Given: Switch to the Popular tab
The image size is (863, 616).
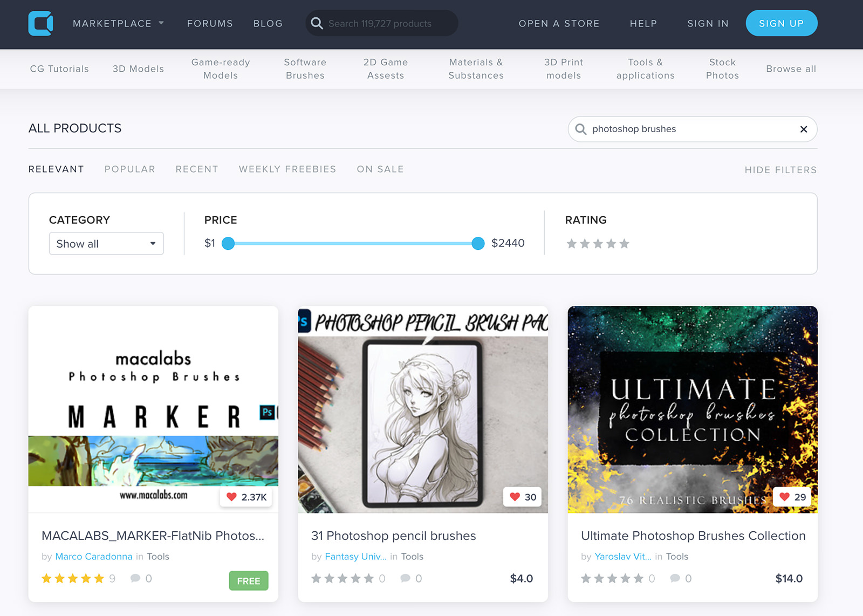Looking at the screenshot, I should pyautogui.click(x=129, y=169).
